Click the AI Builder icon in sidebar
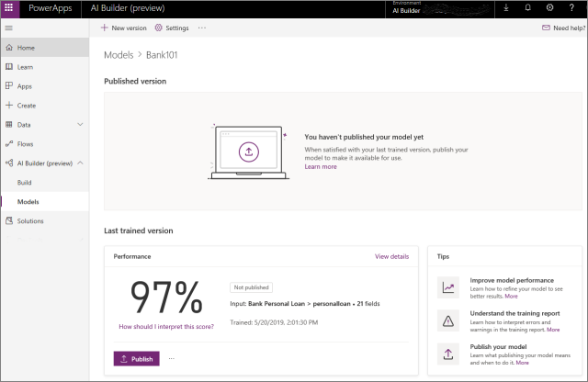Viewport: 588px width, 382px height. click(9, 163)
